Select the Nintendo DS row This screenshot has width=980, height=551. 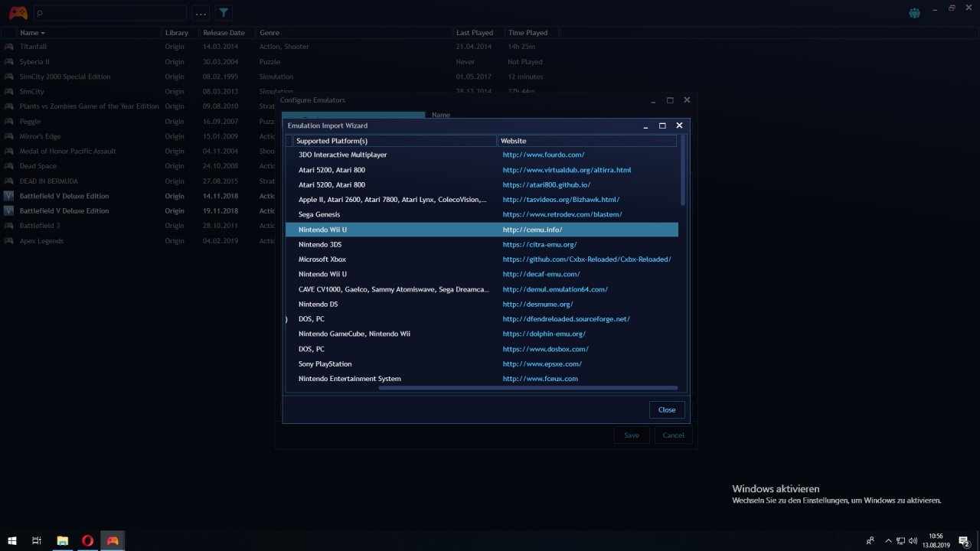point(482,304)
